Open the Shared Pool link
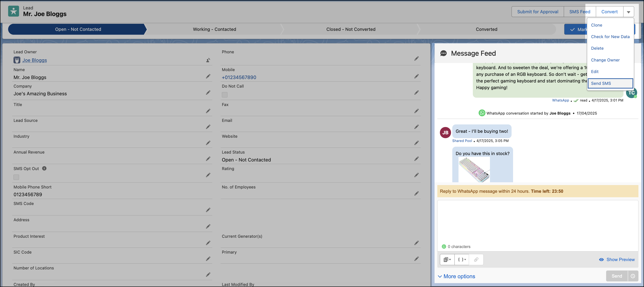644x287 pixels. pyautogui.click(x=462, y=141)
